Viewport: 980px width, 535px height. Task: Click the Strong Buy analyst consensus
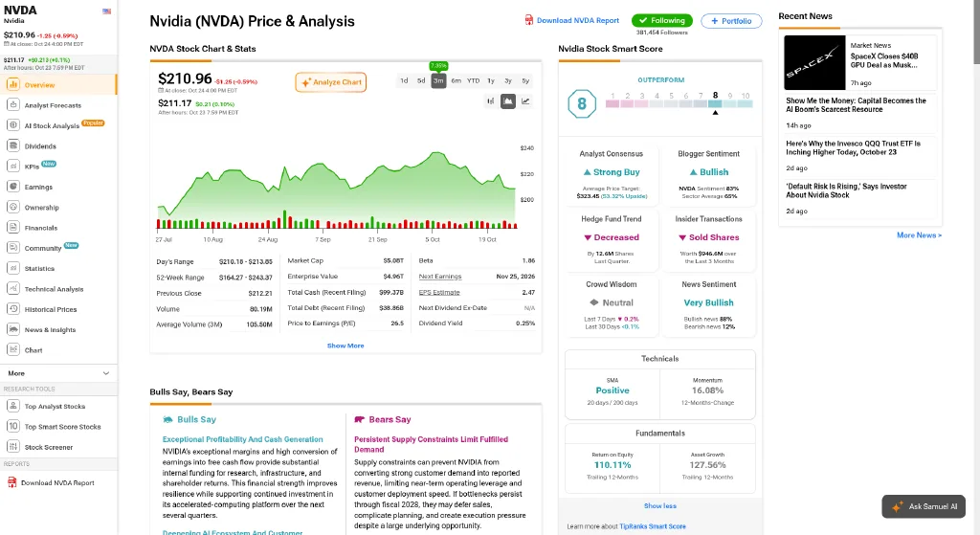[x=612, y=172]
